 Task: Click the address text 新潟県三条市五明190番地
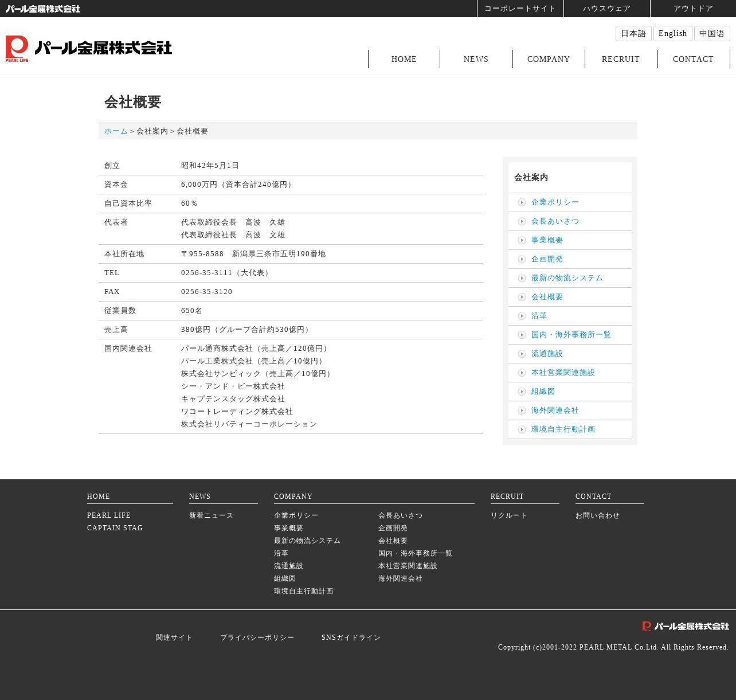click(x=279, y=254)
